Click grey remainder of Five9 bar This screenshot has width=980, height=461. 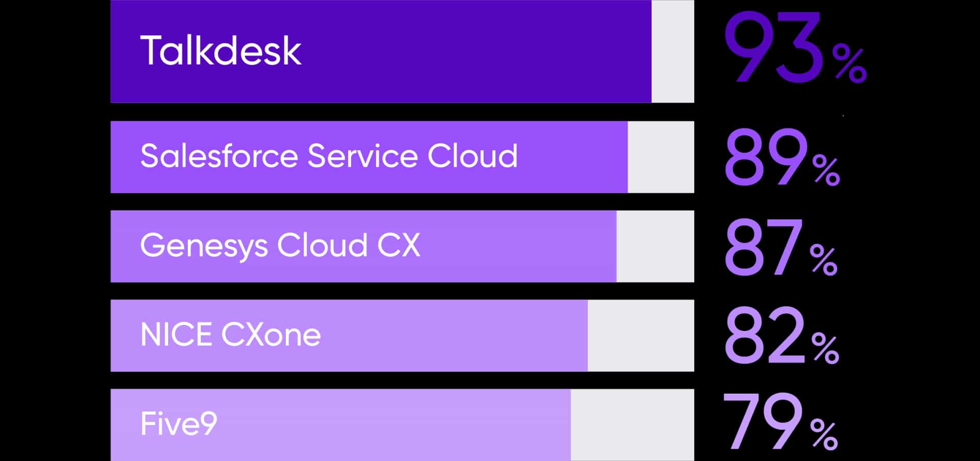[632, 425]
